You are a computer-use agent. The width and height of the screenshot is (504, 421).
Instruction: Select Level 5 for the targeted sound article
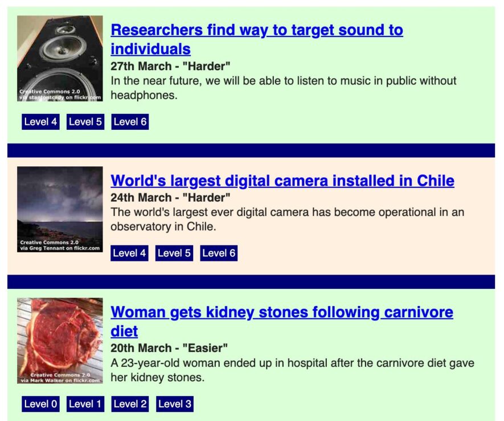tap(85, 122)
